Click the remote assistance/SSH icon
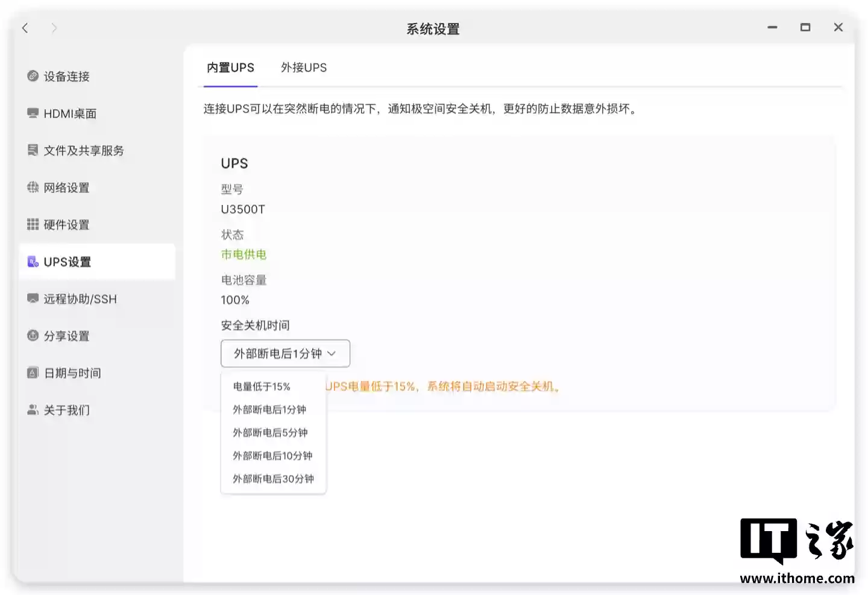The width and height of the screenshot is (868, 595). (x=33, y=298)
